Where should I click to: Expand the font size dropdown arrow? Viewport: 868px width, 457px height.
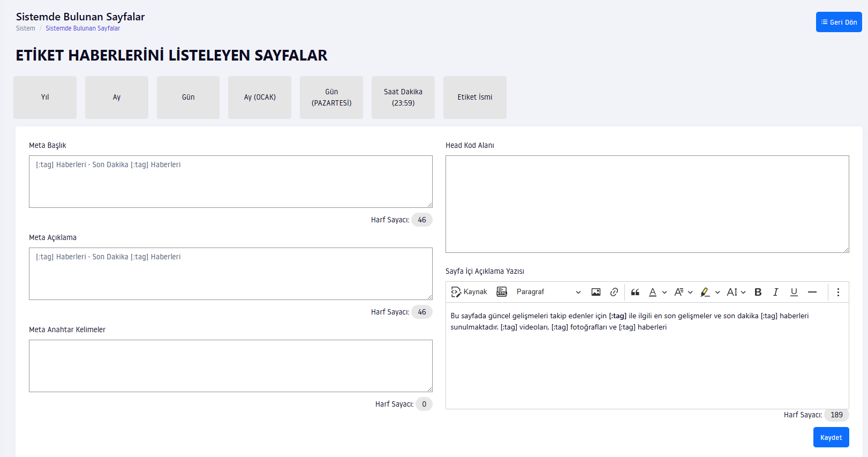(743, 293)
